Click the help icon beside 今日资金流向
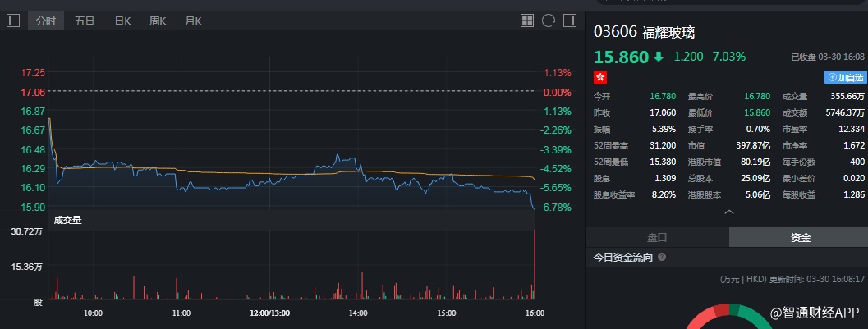The width and height of the screenshot is (868, 329). (662, 258)
